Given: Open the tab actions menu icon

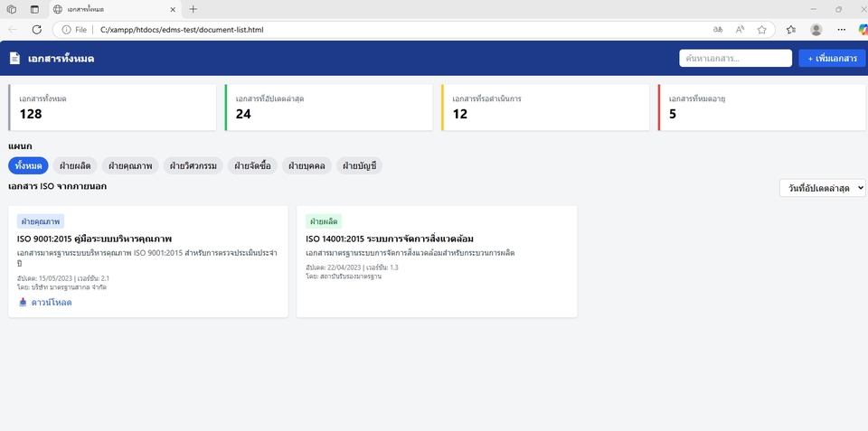Looking at the screenshot, I should click(x=34, y=9).
